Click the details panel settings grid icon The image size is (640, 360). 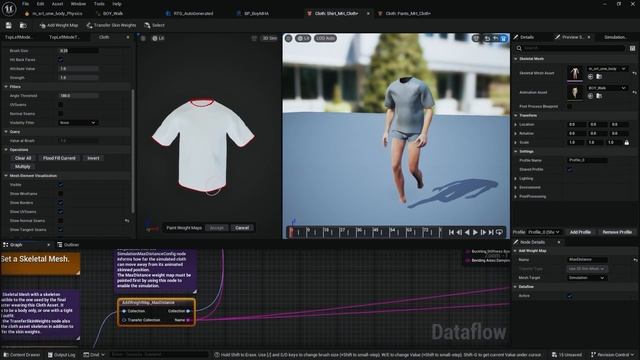pos(632,48)
